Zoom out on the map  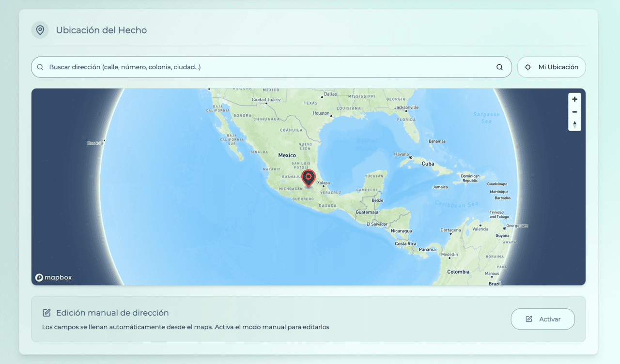point(574,112)
